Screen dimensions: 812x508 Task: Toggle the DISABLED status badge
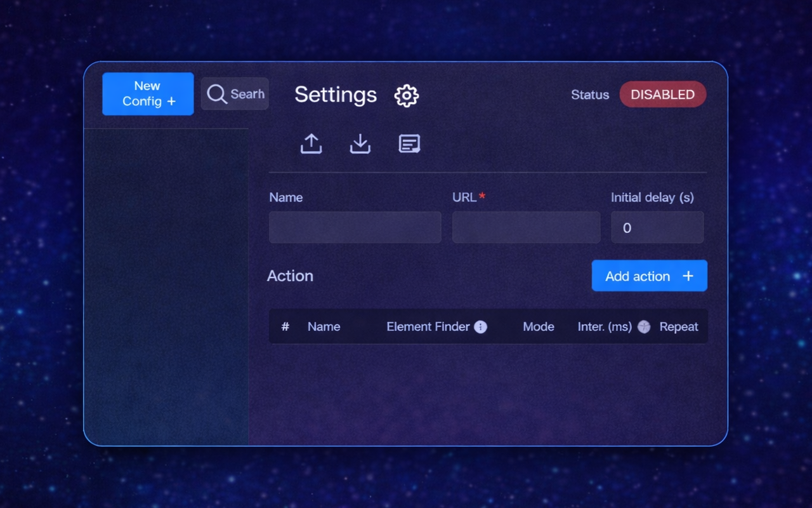point(663,94)
